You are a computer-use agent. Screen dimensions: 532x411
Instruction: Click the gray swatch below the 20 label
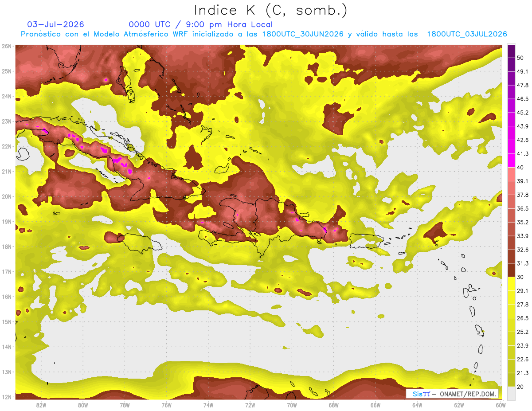511,393
